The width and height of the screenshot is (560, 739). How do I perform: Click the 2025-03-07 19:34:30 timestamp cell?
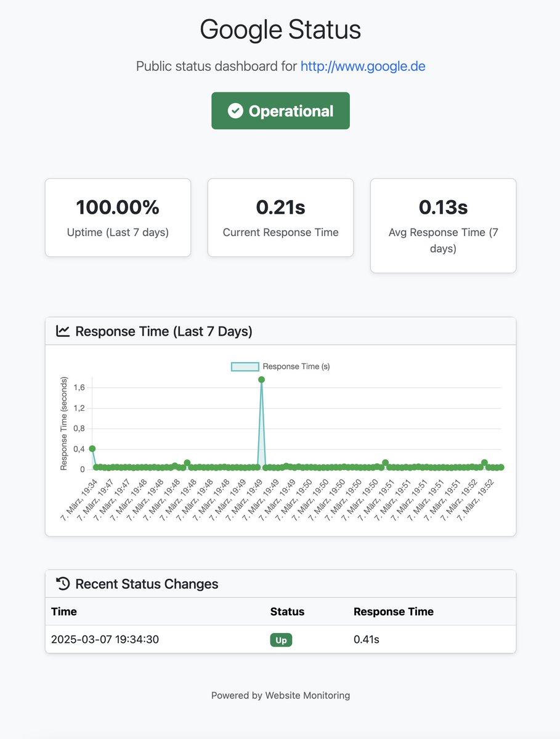point(105,640)
